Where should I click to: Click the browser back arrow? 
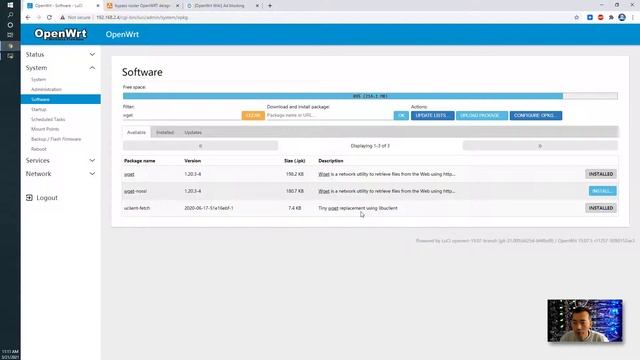pos(28,18)
